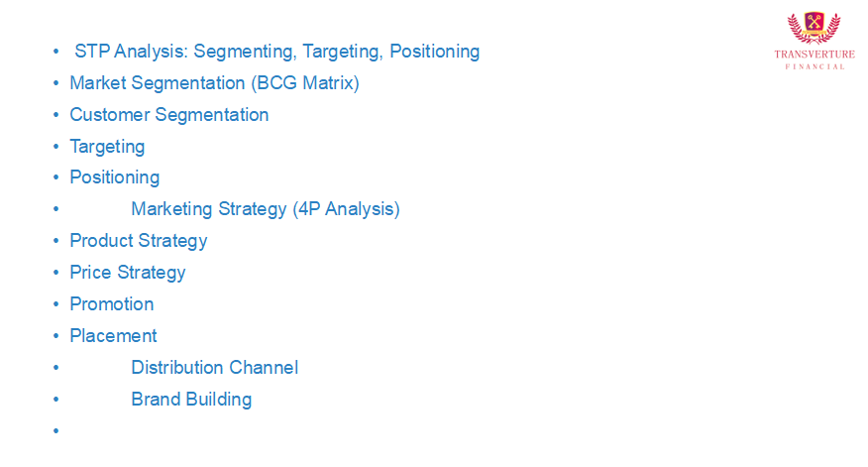Click the Placement bullet item
Image resolution: width=868 pixels, height=467 pixels.
point(113,336)
